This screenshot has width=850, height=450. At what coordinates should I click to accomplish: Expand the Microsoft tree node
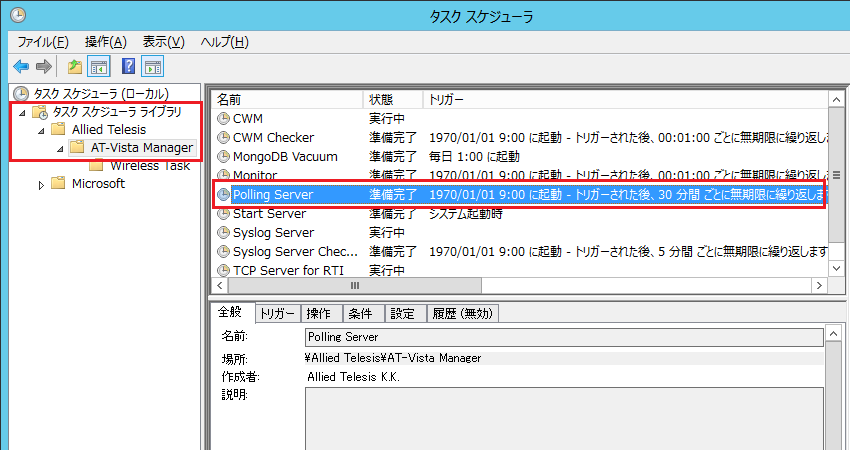point(41,184)
